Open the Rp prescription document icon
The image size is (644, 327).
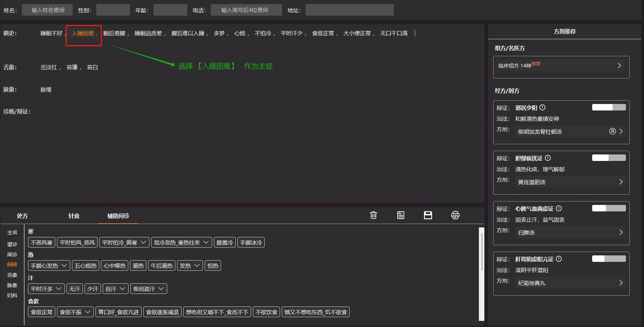click(400, 215)
